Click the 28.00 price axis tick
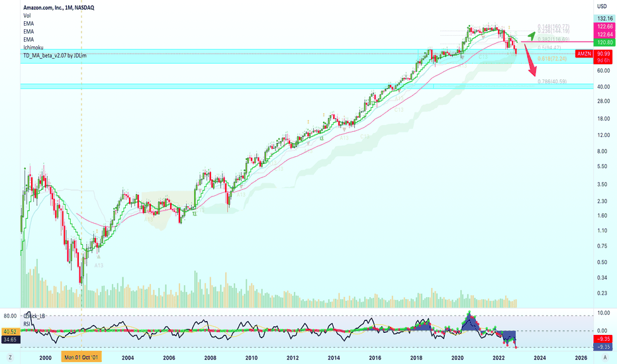Screen dimensions: 617x364 [603, 101]
